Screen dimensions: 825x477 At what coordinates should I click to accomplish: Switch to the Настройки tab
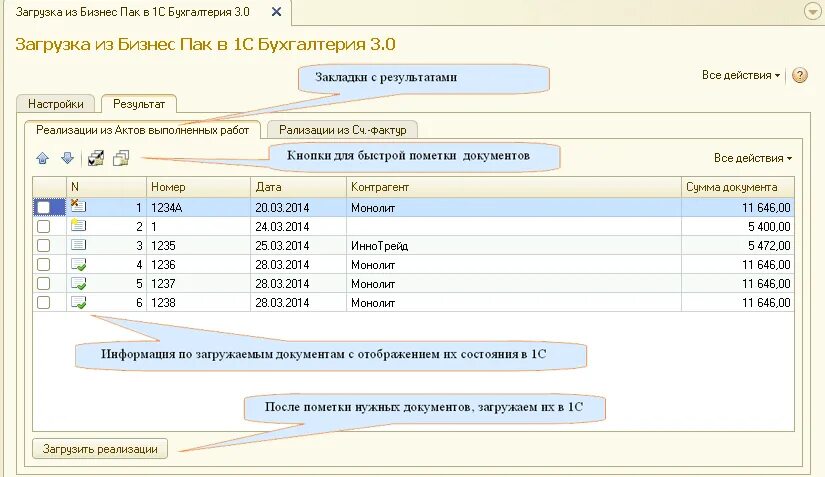click(x=56, y=104)
